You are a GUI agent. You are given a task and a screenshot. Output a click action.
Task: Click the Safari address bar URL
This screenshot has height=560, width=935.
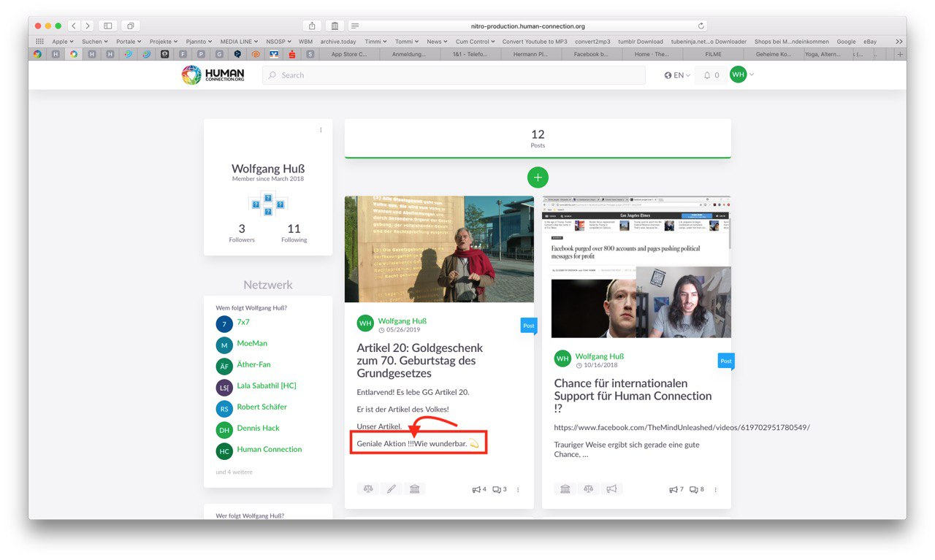(528, 26)
